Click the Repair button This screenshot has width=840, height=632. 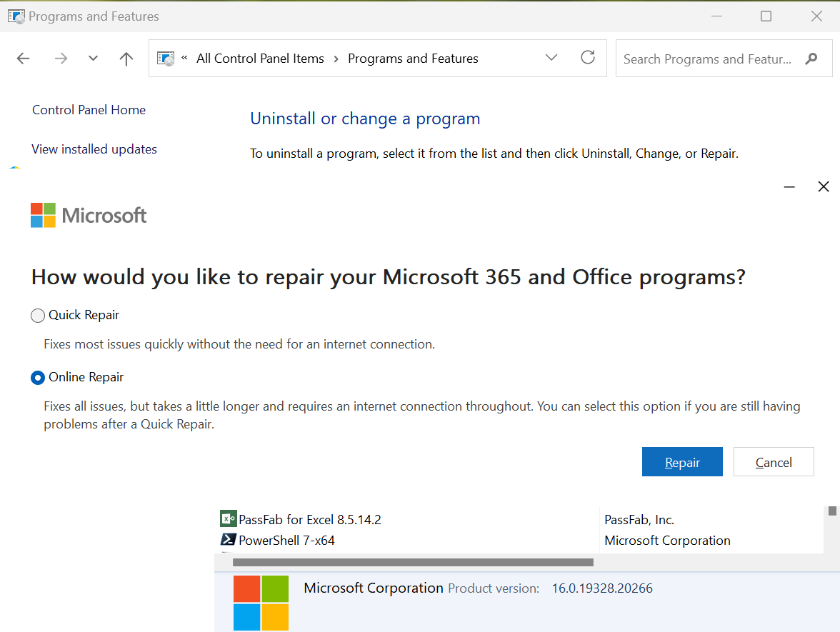(682, 461)
